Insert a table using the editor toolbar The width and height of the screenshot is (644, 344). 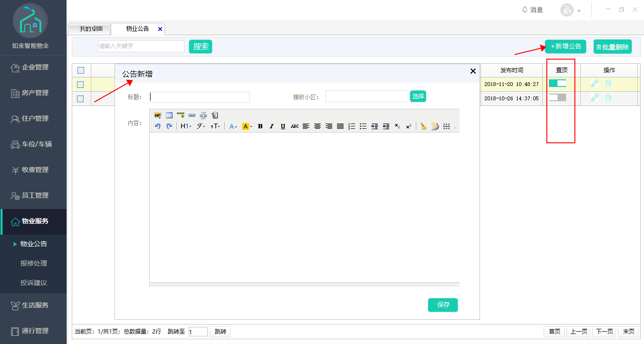pos(169,115)
